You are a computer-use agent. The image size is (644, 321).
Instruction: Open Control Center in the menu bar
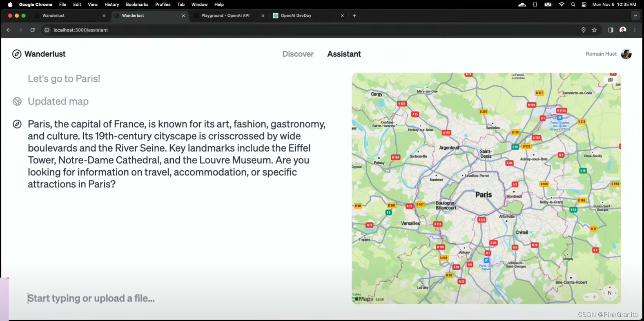click(584, 4)
